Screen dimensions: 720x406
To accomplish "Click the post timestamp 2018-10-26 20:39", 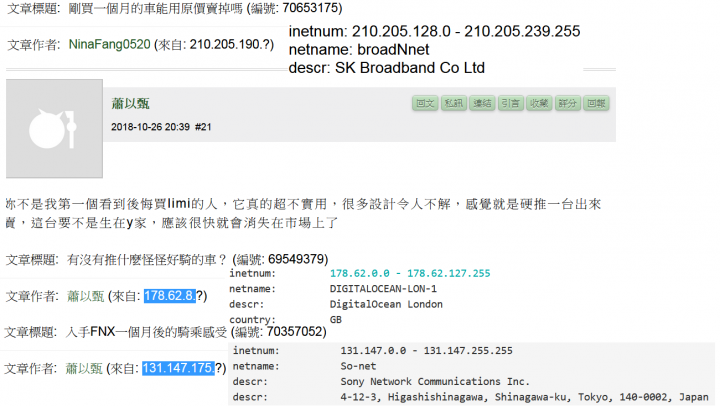I will (149, 127).
